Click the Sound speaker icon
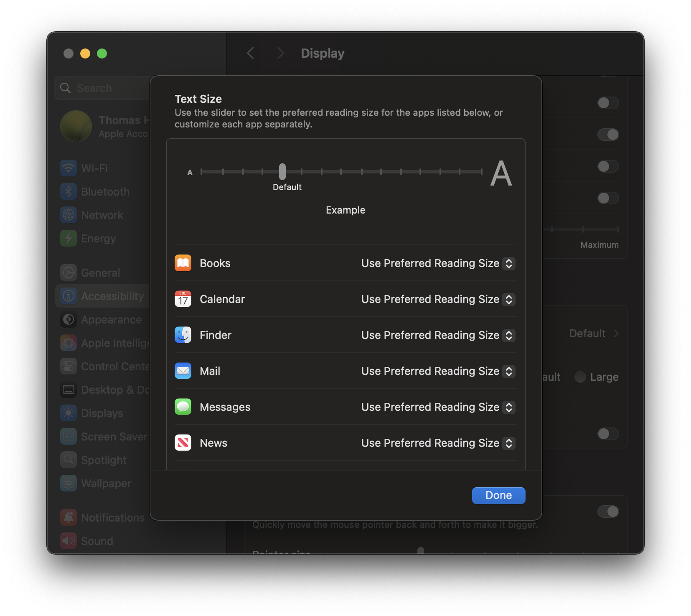 (69, 541)
